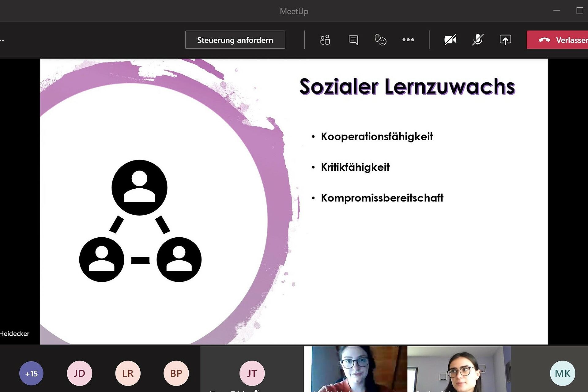Viewport: 588px width, 392px height.
Task: Maximize the MeetUp window
Action: (579, 11)
